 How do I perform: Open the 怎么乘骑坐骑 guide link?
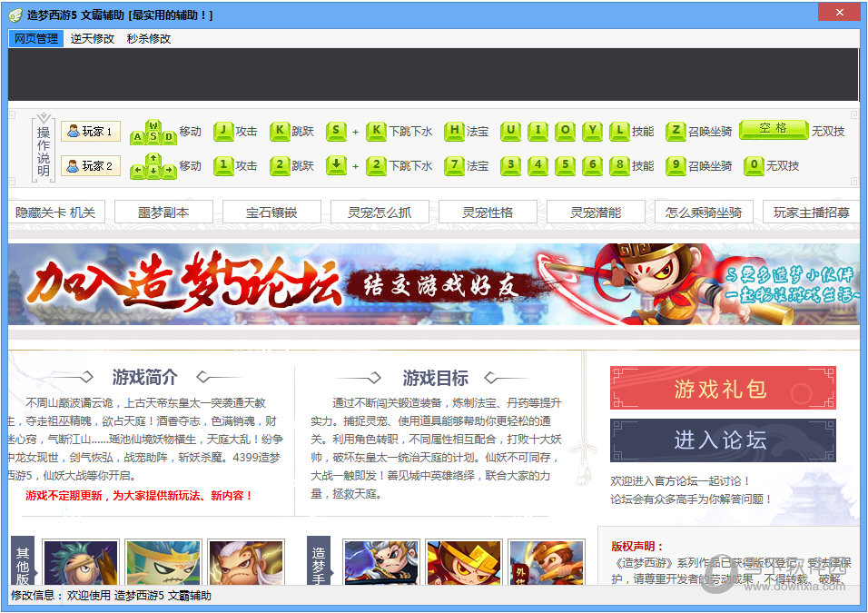click(x=704, y=213)
